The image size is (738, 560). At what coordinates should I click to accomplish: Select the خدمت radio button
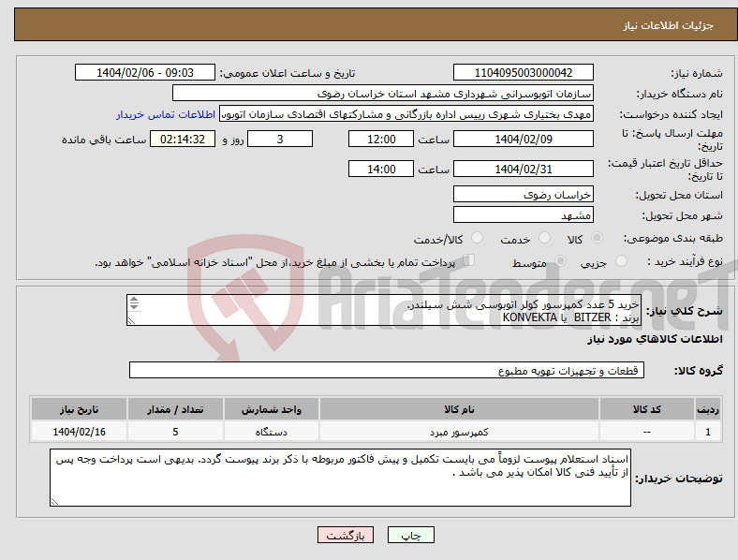tap(544, 238)
